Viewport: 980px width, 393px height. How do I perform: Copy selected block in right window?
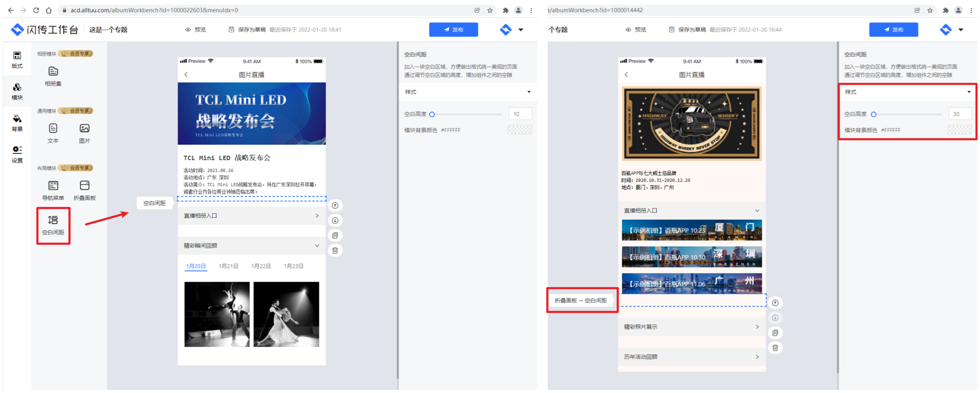pyautogui.click(x=776, y=333)
